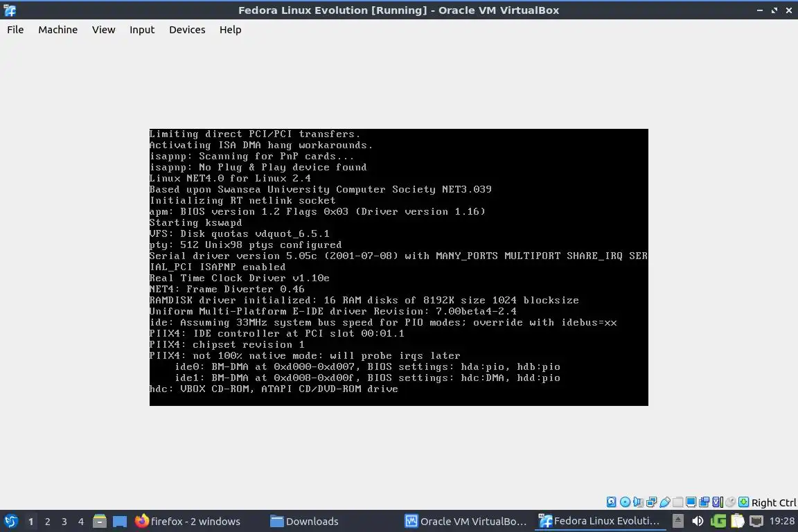Screen dimensions: 798x532
Task: Click the optical disk indicator icon
Action: [x=625, y=502]
